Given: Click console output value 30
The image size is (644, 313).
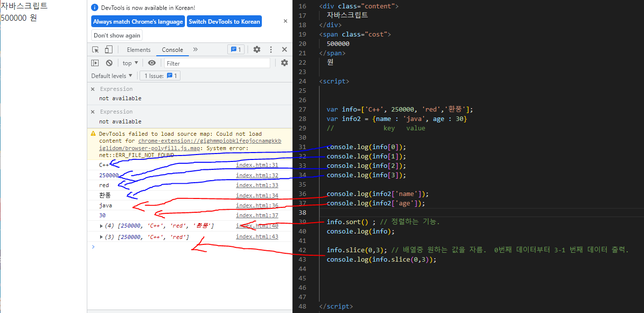Looking at the screenshot, I should [x=102, y=215].
